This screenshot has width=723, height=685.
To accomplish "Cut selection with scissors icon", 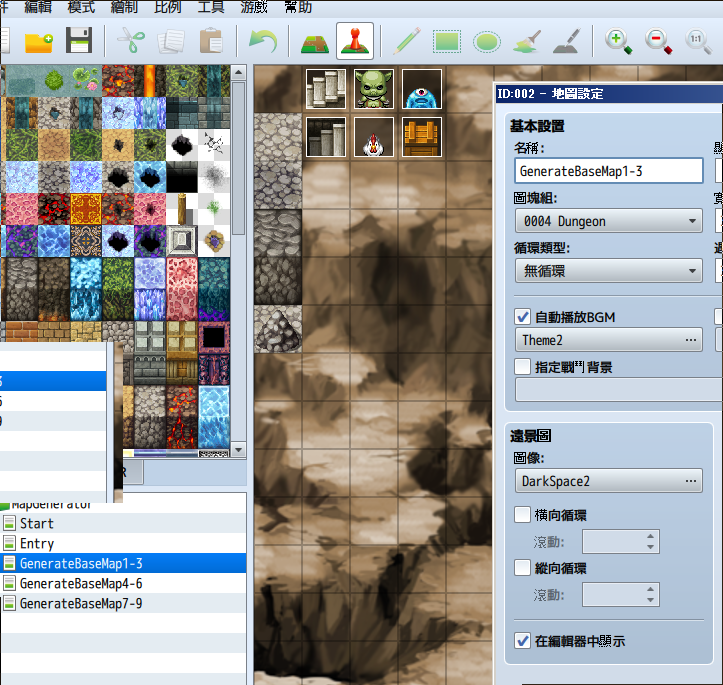I will [131, 41].
